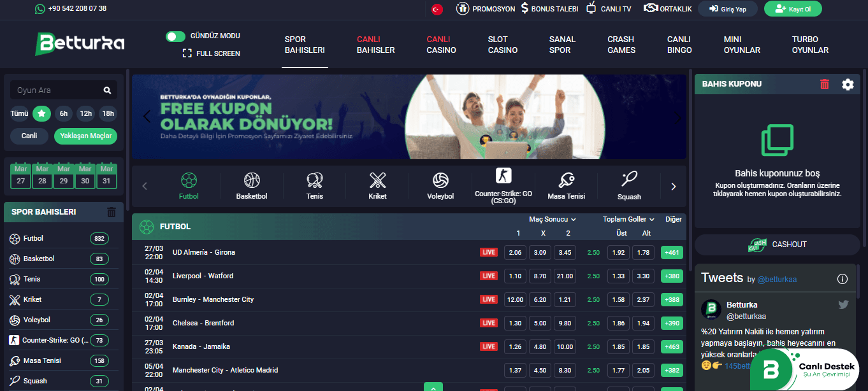
Task: Select the favorites star filter
Action: (42, 114)
